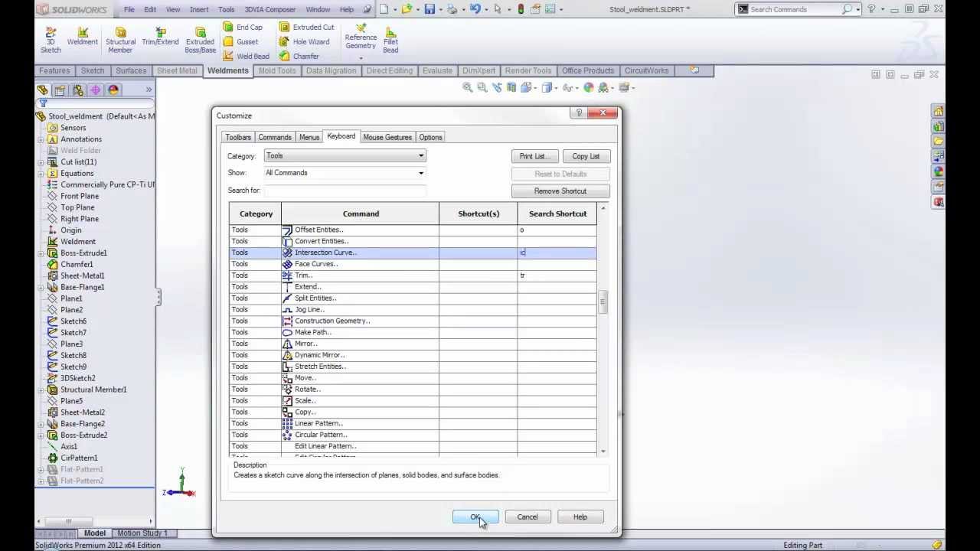
Task: Expand the Structural Member1 node
Action: [41, 390]
